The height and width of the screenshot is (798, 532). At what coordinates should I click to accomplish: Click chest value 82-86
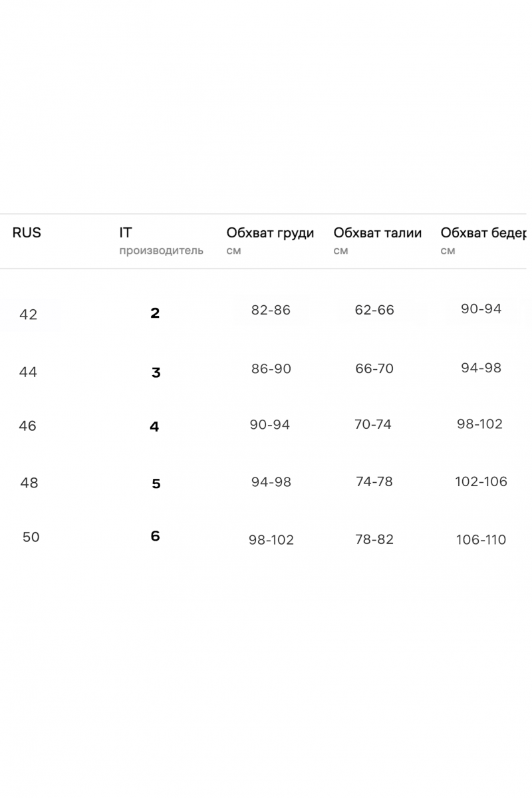point(271,311)
